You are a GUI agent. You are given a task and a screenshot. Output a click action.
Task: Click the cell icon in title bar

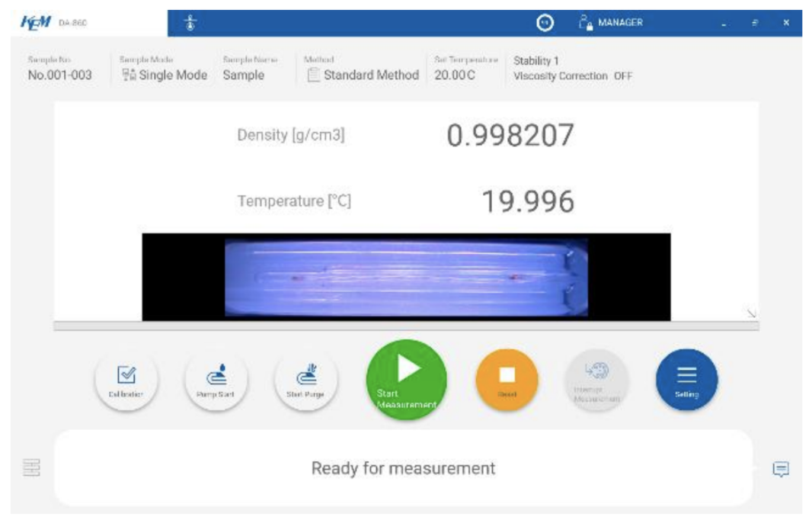click(190, 23)
